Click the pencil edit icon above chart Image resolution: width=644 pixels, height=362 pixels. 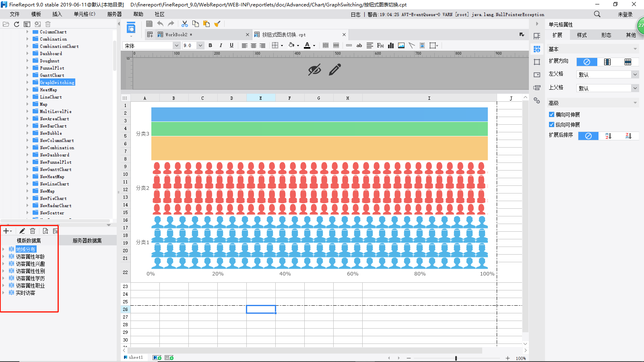click(x=334, y=70)
